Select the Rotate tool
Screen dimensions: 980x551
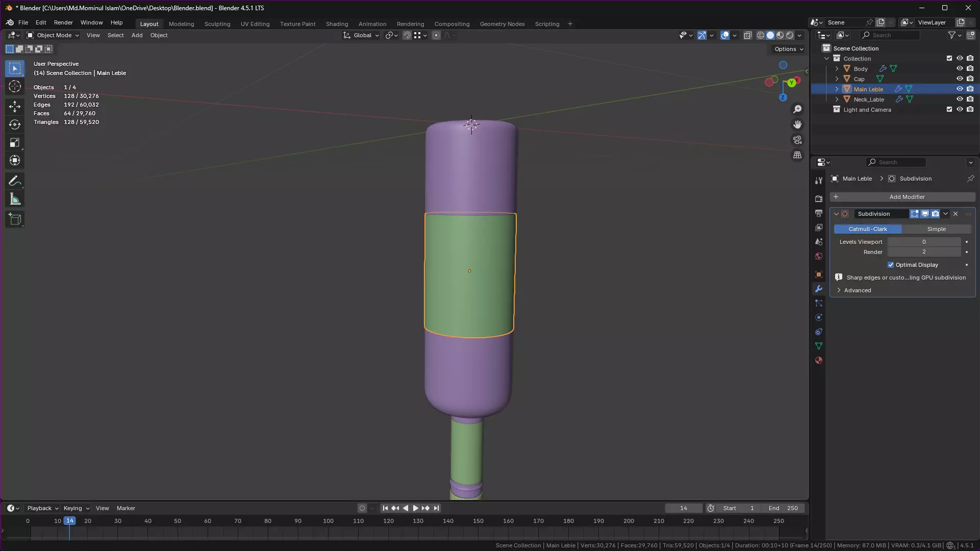pos(15,124)
